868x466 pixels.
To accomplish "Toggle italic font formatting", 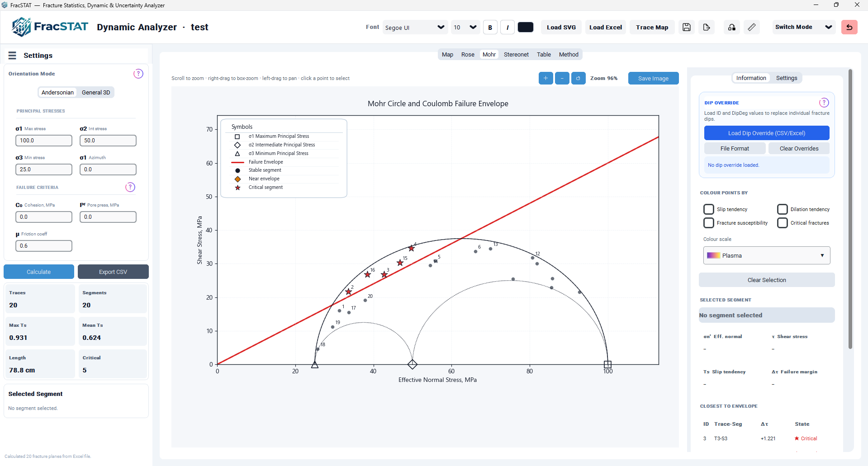I will 508,27.
